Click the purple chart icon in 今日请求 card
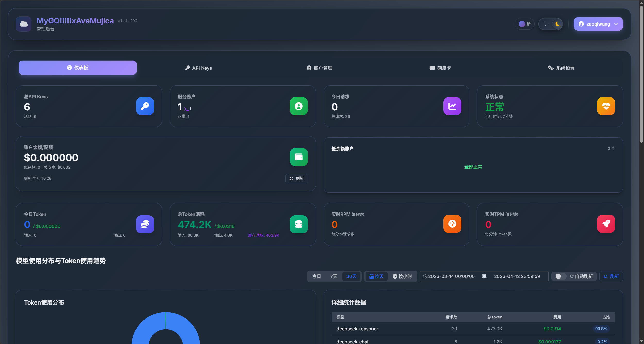 click(452, 106)
